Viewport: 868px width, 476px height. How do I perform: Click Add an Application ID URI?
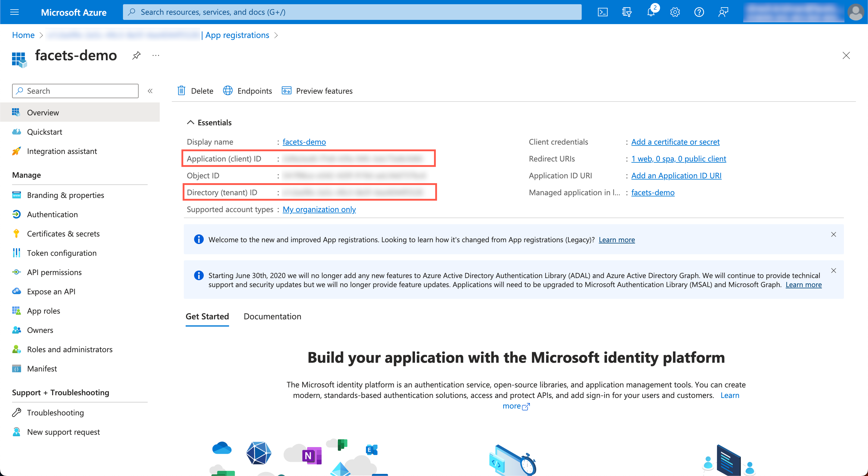pyautogui.click(x=676, y=176)
